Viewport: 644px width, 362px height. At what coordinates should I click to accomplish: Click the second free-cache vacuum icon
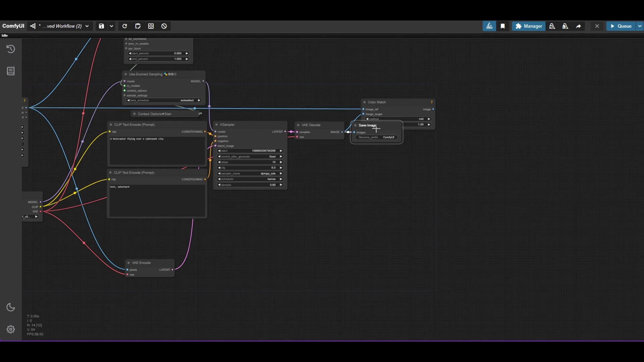565,26
